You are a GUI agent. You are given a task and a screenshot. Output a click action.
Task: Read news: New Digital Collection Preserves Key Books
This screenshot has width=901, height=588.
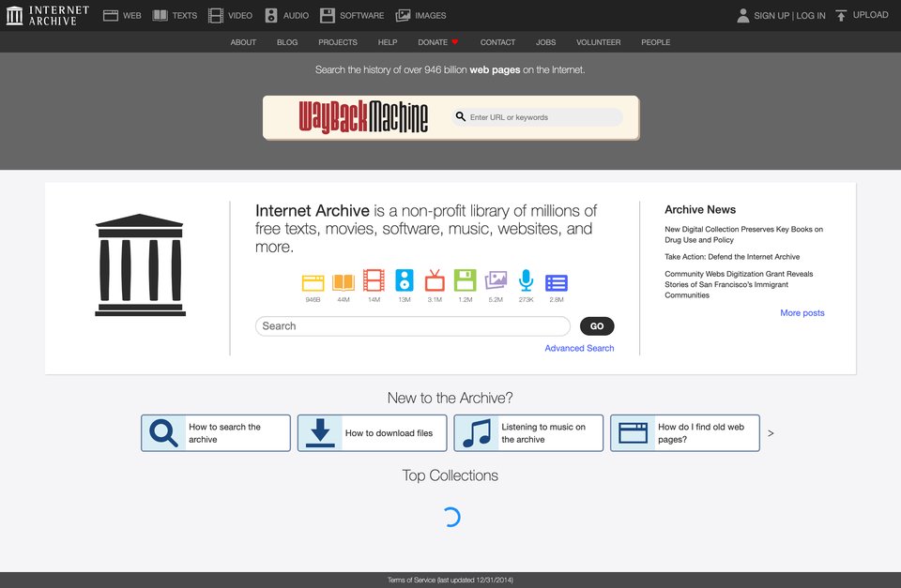tap(743, 234)
